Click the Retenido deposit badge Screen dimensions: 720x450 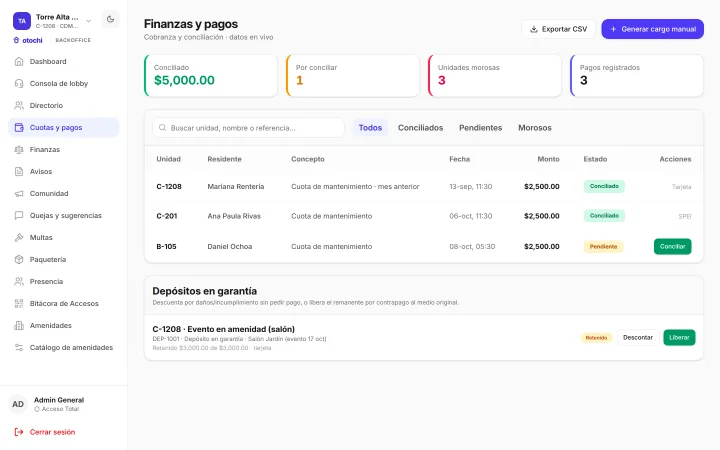coord(596,338)
